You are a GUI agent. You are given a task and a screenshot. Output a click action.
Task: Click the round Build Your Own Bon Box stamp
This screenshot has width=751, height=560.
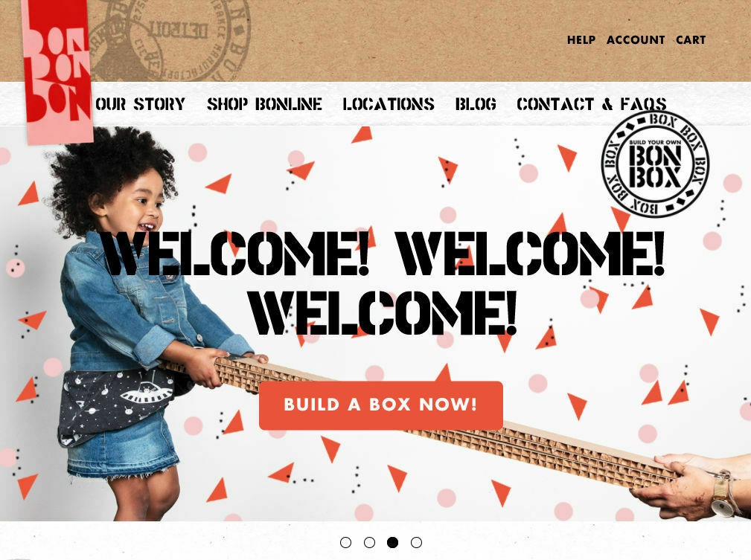(x=655, y=164)
